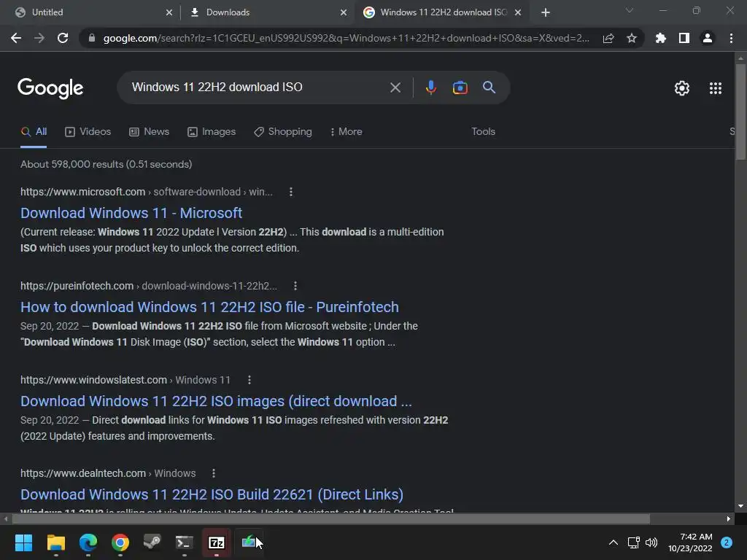Search by image with camera icon

click(460, 87)
